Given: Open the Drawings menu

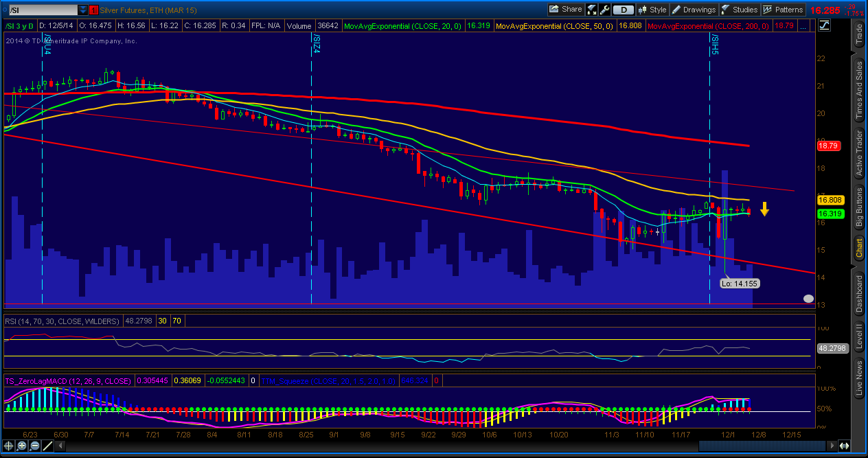Looking at the screenshot, I should click(x=694, y=10).
